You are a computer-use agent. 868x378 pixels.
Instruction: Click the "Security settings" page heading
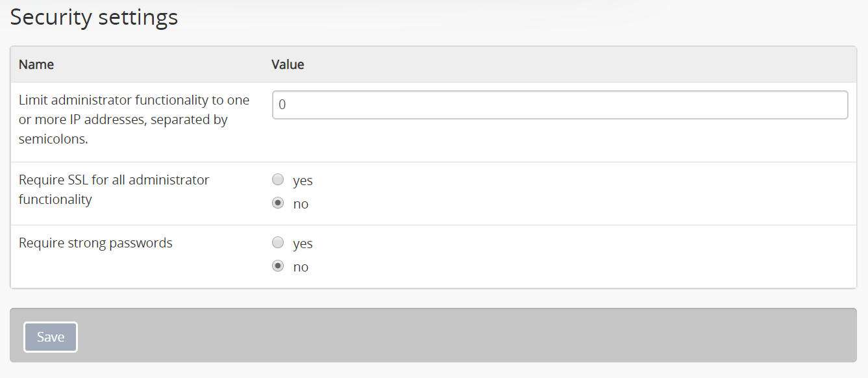pos(94,18)
